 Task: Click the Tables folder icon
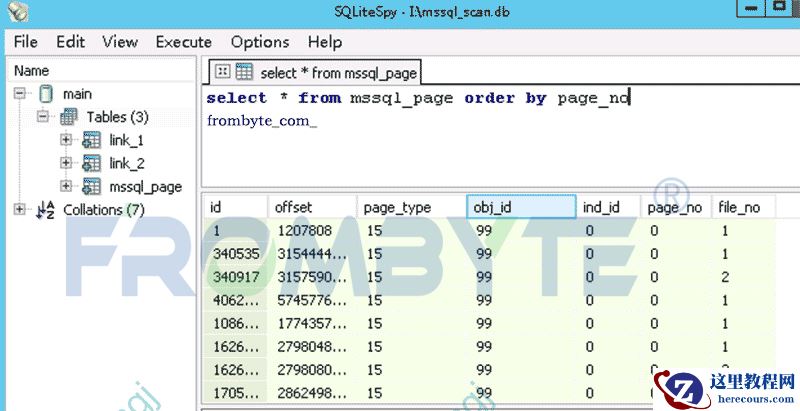pos(68,117)
